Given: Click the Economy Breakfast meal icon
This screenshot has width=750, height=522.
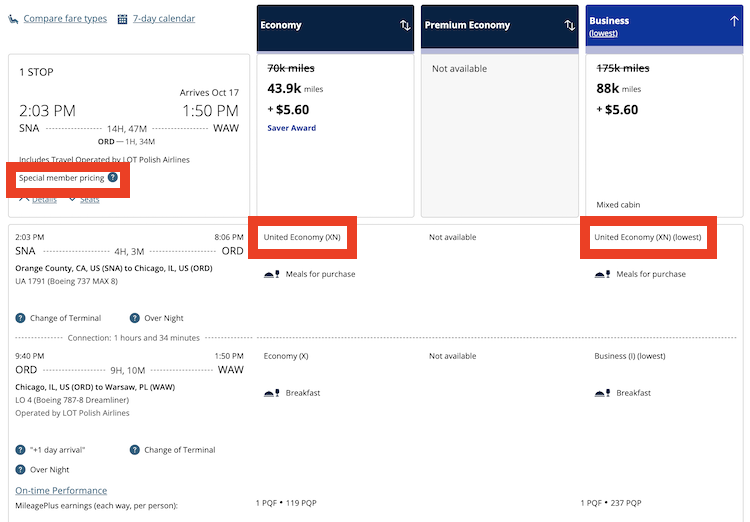Looking at the screenshot, I should click(272, 393).
